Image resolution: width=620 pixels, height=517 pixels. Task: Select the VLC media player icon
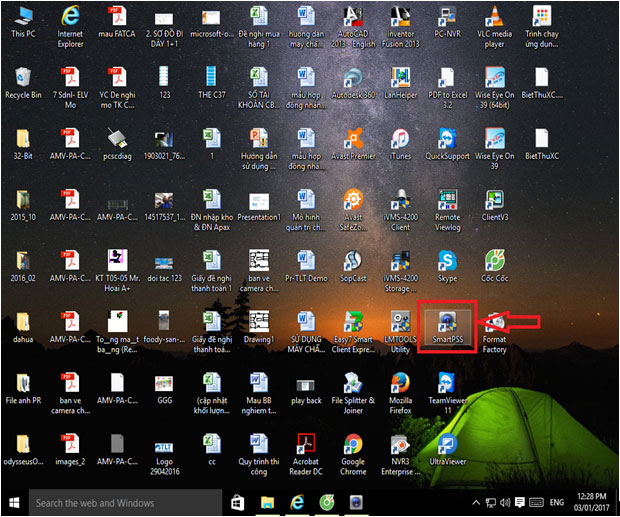coord(495,16)
